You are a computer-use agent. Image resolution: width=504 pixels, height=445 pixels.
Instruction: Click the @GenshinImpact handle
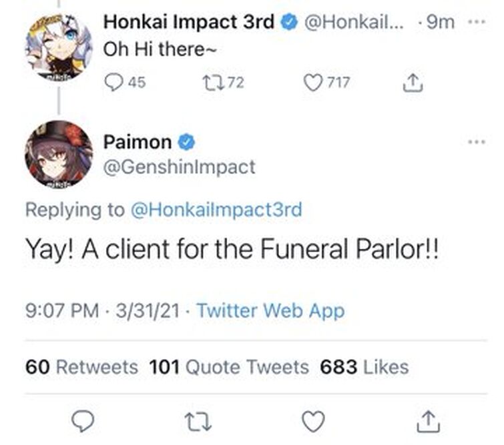click(x=179, y=166)
